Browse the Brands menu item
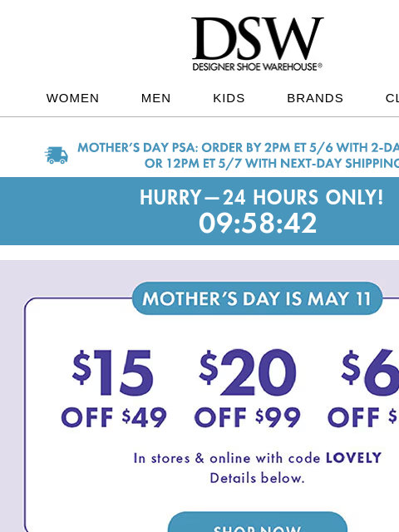Viewport: 399px width, 532px height. coord(315,98)
